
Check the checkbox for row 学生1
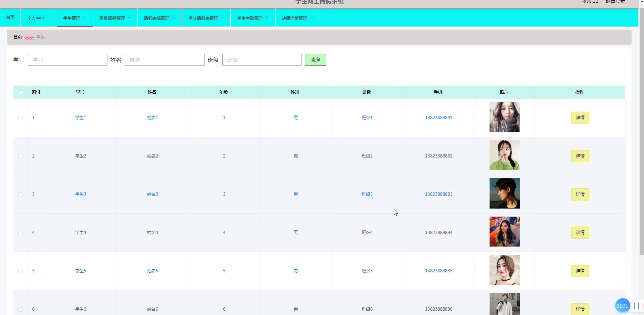click(20, 118)
